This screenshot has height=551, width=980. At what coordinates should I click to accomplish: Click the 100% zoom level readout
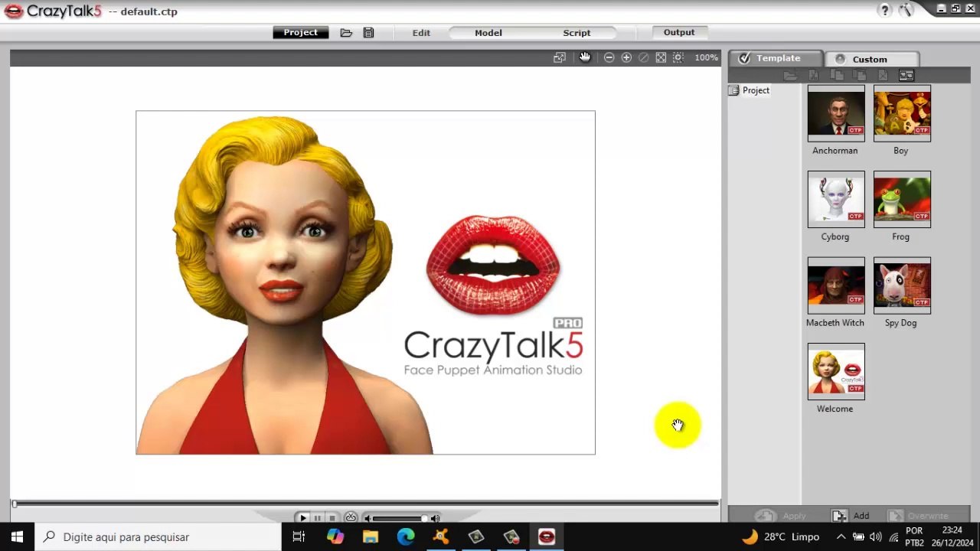tap(706, 57)
